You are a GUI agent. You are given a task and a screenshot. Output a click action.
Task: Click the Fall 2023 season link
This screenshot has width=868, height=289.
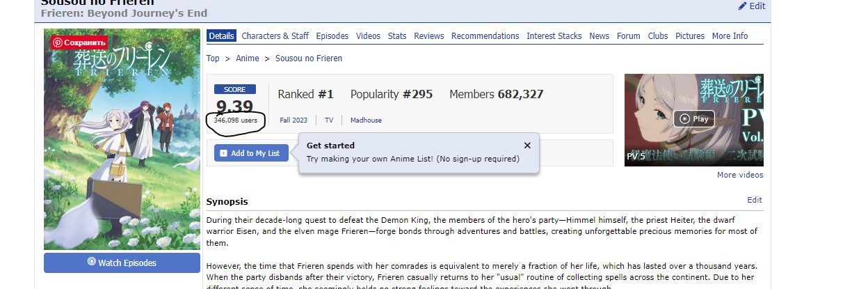click(x=293, y=120)
